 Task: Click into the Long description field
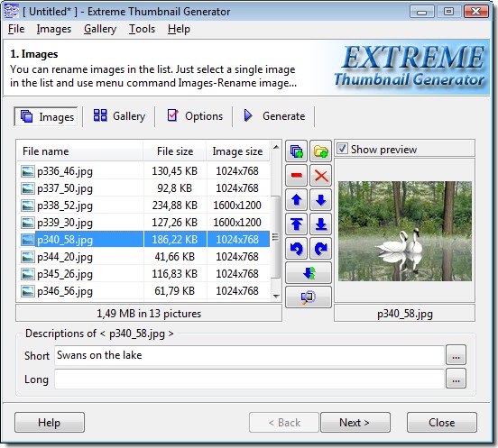pyautogui.click(x=249, y=379)
